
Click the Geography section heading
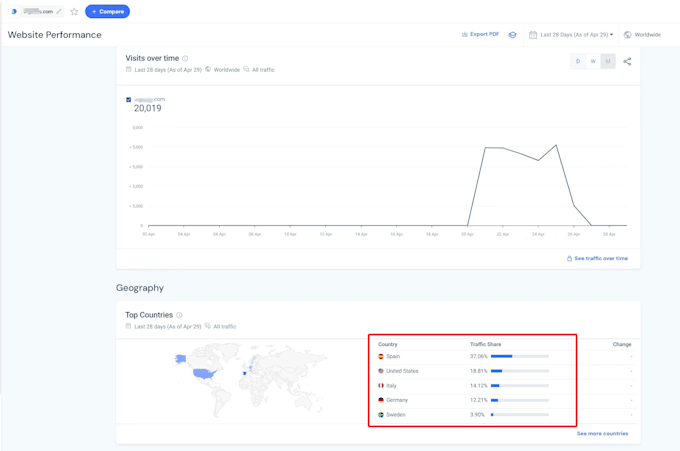(140, 288)
